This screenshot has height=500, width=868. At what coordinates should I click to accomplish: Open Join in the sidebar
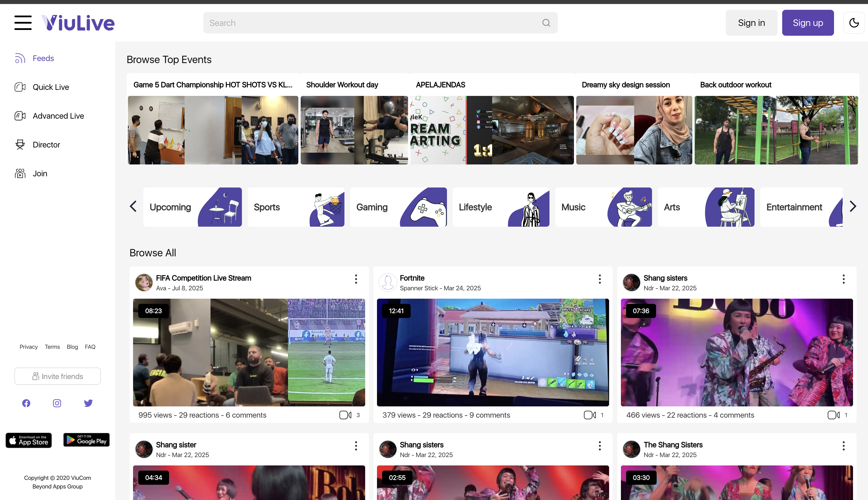(x=31, y=174)
